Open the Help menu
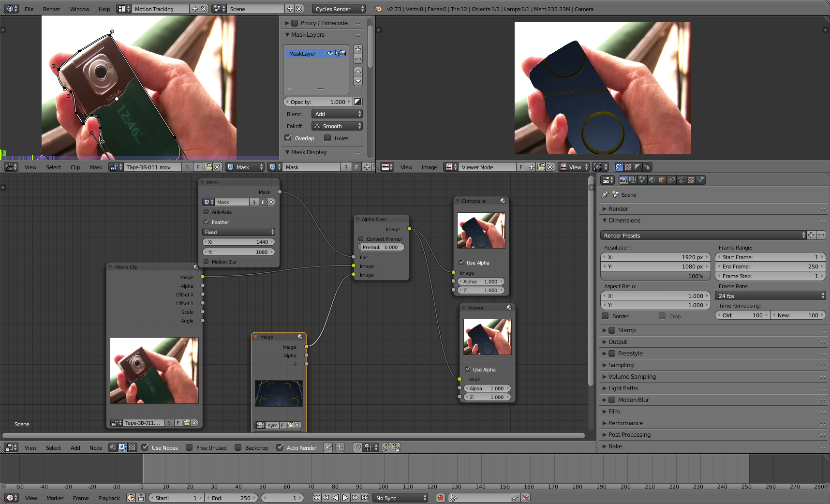830x504 pixels. coord(104,9)
